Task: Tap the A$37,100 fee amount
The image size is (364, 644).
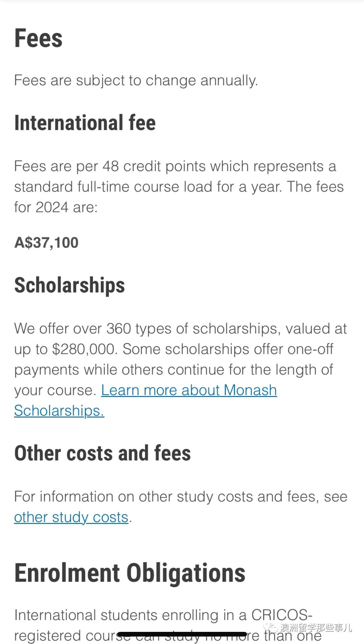Action: click(x=47, y=243)
